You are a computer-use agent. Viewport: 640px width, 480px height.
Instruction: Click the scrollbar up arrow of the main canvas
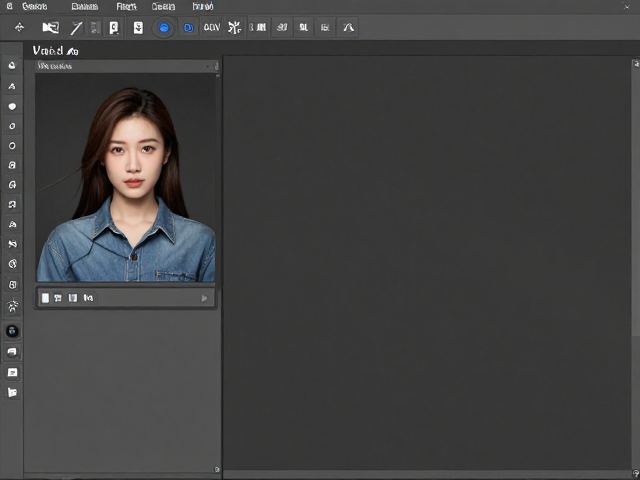(636, 63)
